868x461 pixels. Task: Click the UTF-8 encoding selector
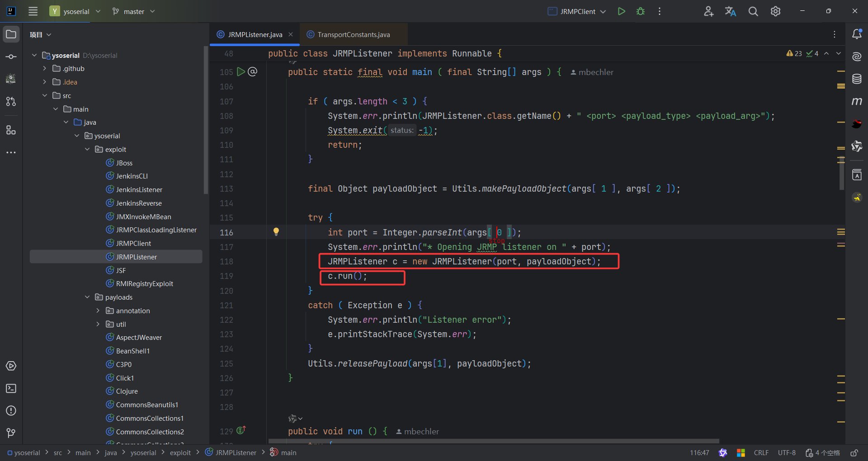787,453
